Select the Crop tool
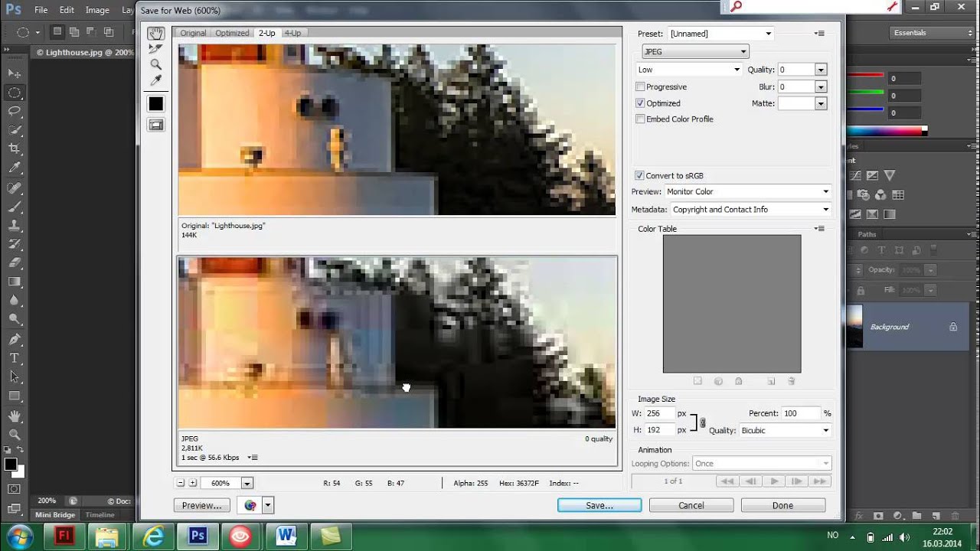 pos(15,148)
